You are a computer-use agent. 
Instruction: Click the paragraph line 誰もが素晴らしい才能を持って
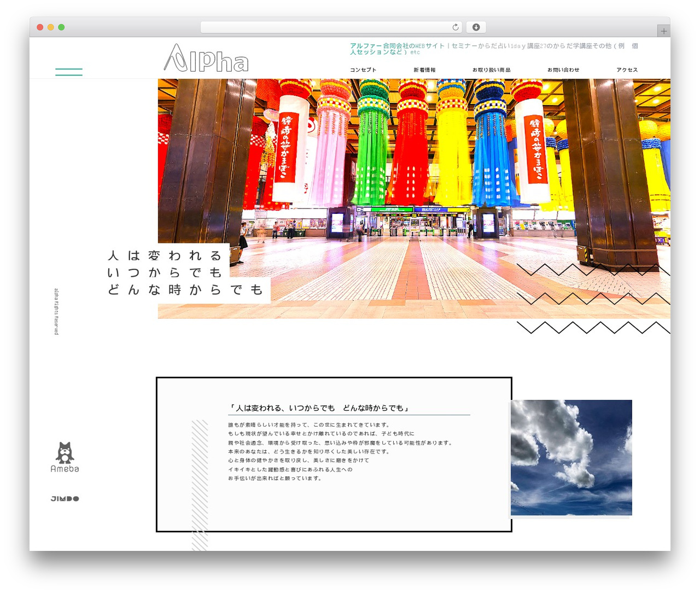click(309, 425)
